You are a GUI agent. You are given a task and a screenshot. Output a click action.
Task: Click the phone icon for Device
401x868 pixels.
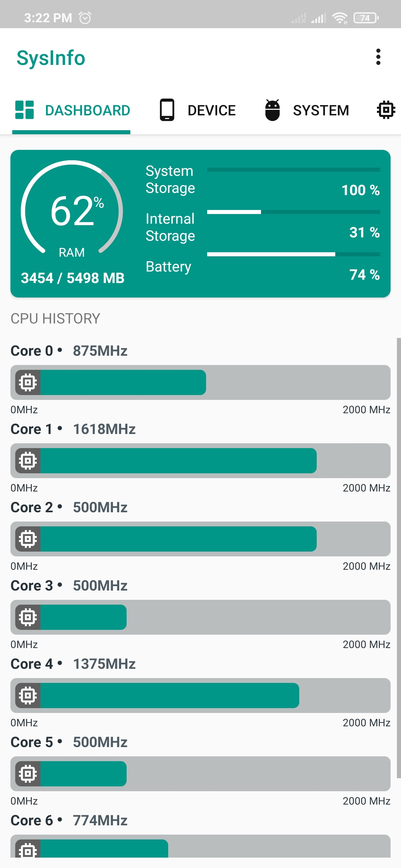[x=167, y=110]
